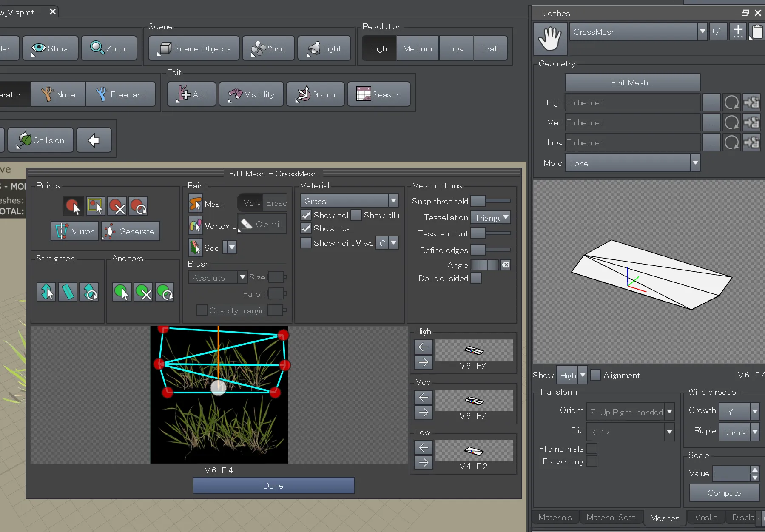Click the delete anchor icon

143,292
